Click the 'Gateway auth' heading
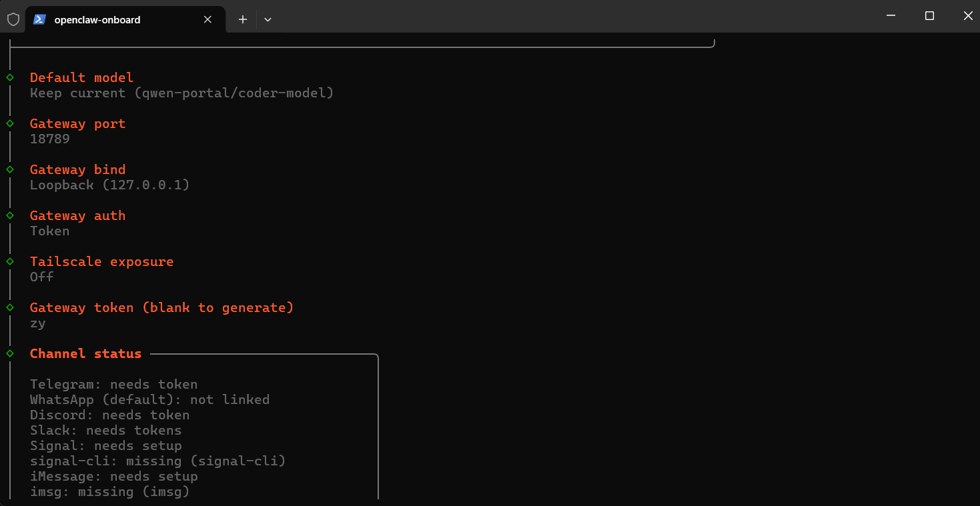Image resolution: width=980 pixels, height=506 pixels. [77, 215]
